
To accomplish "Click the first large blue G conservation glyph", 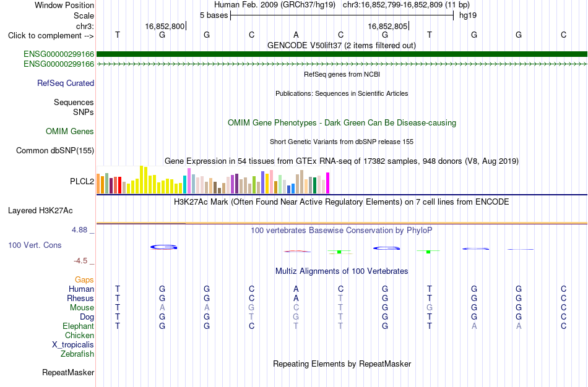I will click(163, 247).
